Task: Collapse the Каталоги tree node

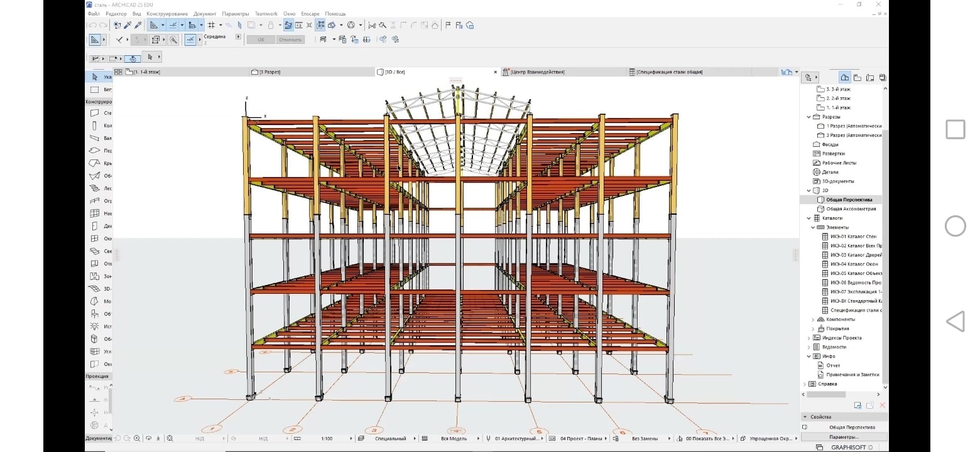Action: [808, 218]
